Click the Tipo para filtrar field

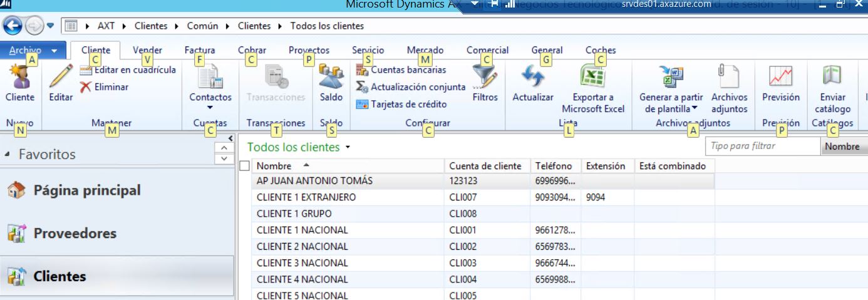coord(763,146)
